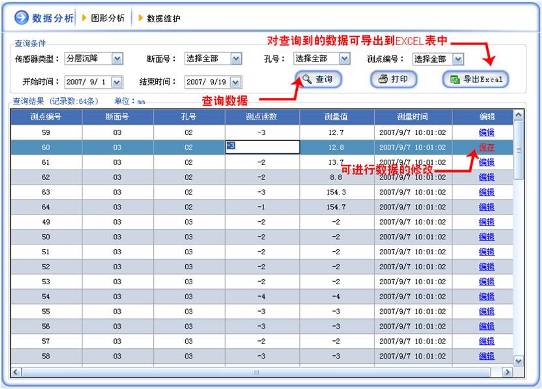This screenshot has width=542, height=389.
Task: Click 编辑 link for row 62
Action: [x=486, y=177]
